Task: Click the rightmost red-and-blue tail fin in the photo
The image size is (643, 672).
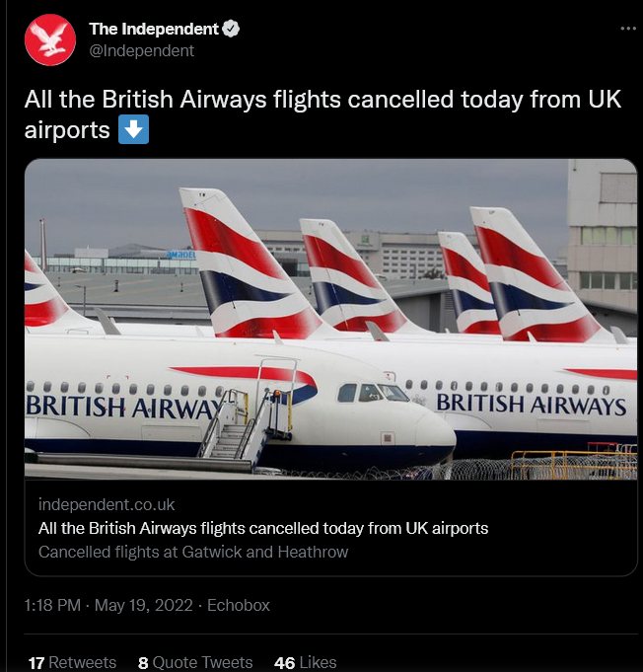Action: tap(533, 276)
